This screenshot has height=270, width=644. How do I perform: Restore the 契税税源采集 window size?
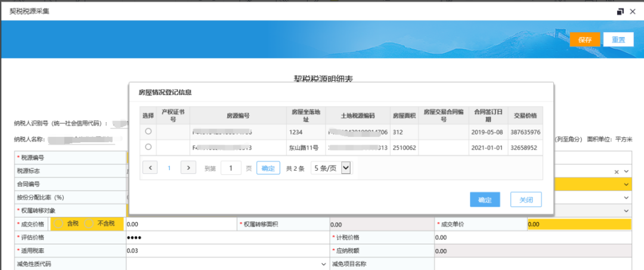click(x=620, y=11)
